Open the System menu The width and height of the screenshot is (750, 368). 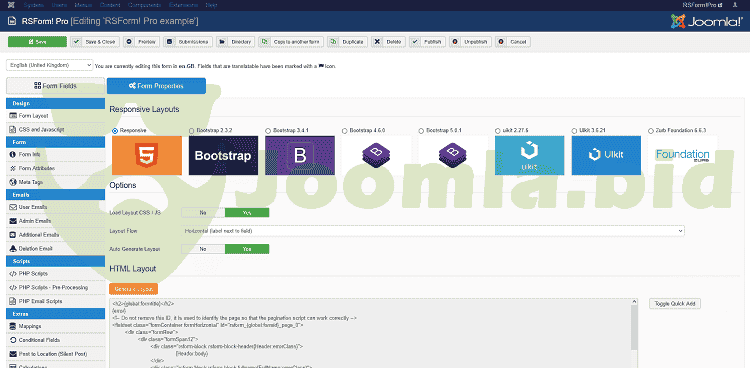click(33, 5)
